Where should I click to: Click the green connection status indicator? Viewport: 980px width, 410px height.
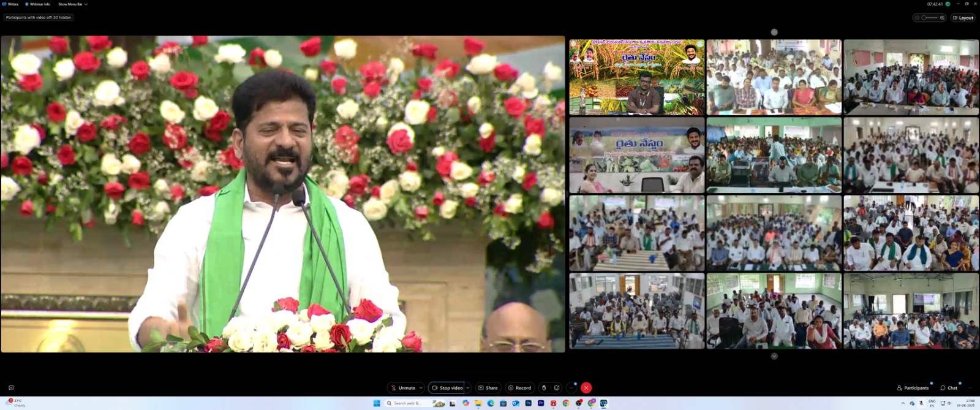948,4
